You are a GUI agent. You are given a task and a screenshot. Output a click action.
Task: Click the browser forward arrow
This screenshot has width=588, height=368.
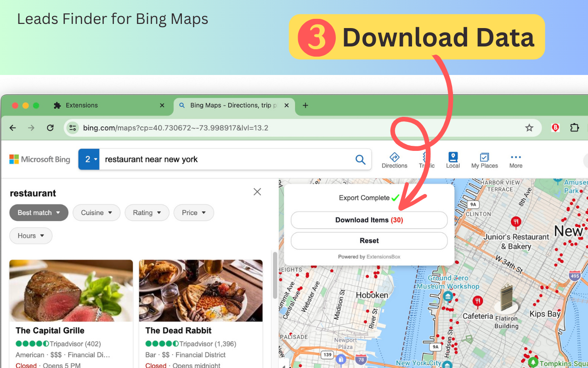click(x=31, y=128)
